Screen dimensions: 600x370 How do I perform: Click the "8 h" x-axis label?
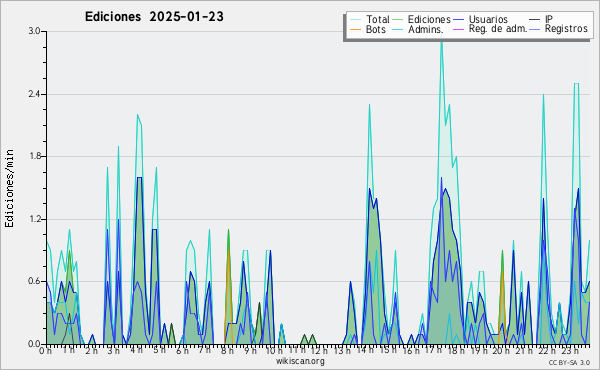tap(227, 350)
